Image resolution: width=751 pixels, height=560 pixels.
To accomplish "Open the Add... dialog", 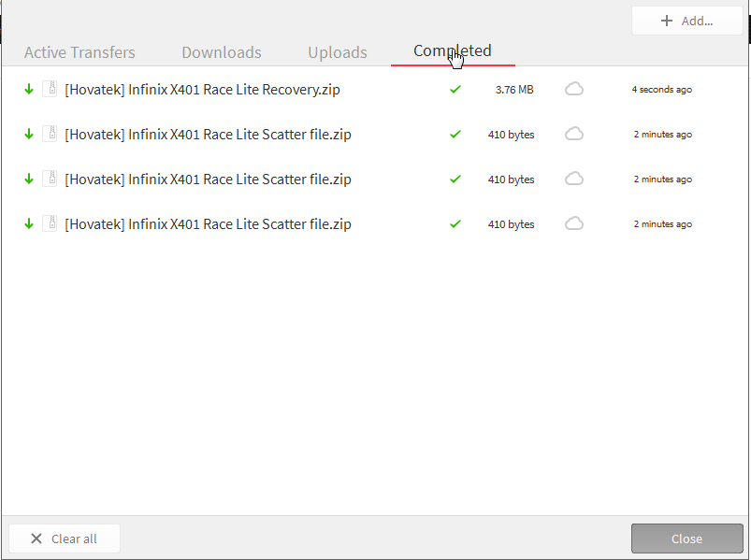I will pyautogui.click(x=686, y=20).
